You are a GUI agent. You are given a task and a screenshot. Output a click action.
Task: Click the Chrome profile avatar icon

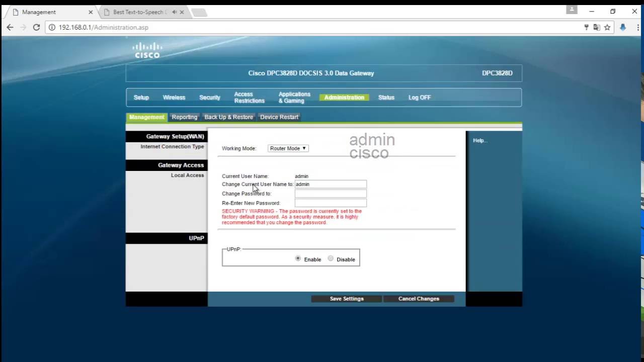(x=572, y=10)
